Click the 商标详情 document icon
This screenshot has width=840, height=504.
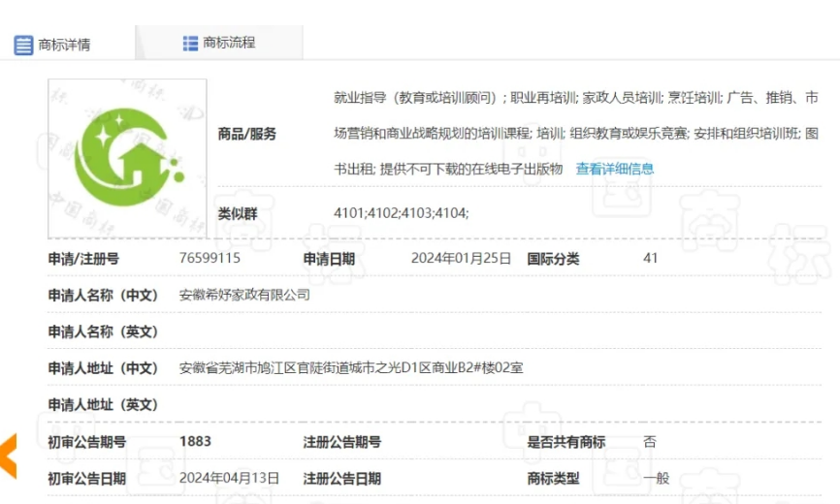pos(23,45)
